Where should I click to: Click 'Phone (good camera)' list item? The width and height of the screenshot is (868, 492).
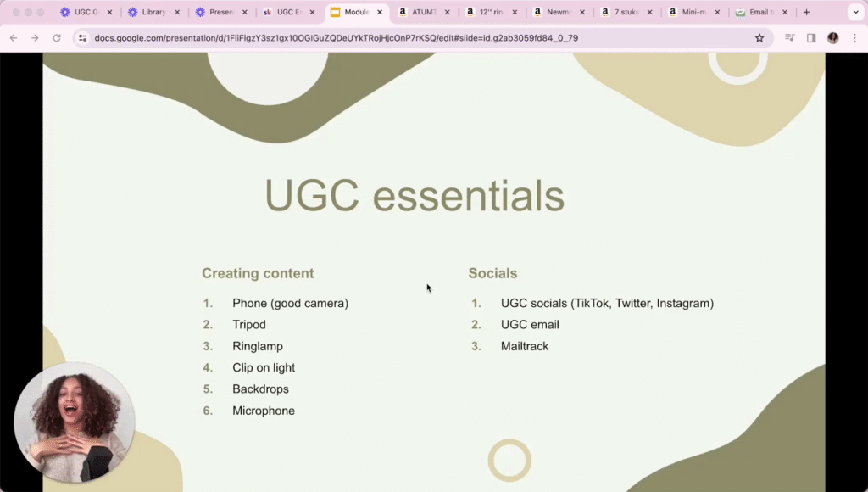290,303
